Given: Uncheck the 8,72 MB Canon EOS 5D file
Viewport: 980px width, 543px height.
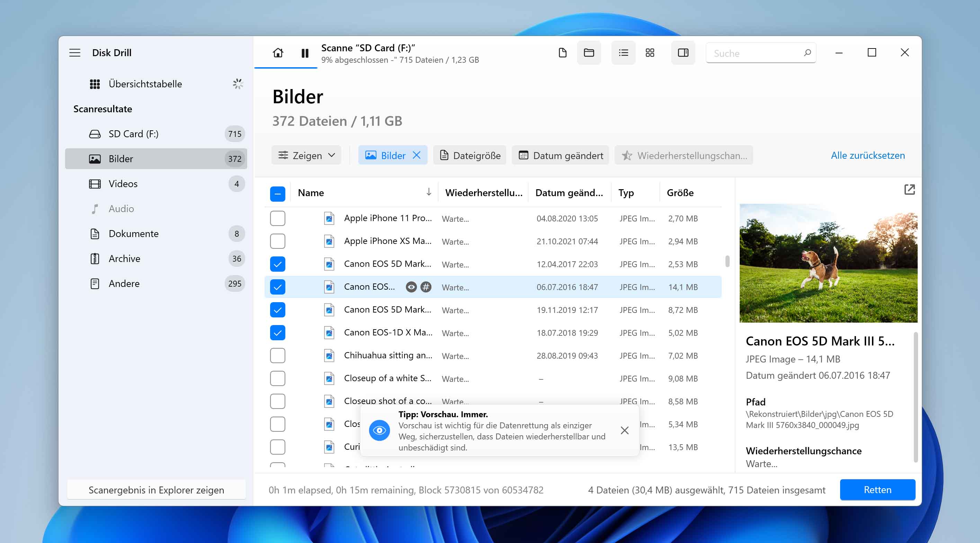Looking at the screenshot, I should tap(277, 309).
